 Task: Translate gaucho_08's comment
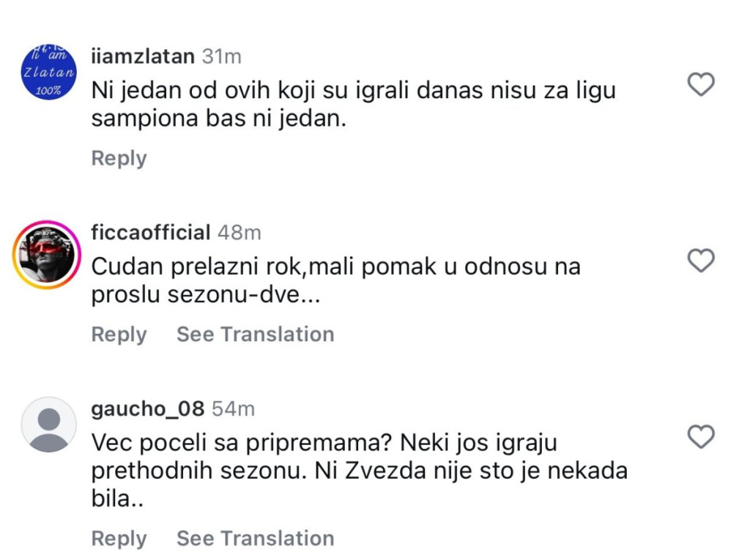(x=255, y=539)
